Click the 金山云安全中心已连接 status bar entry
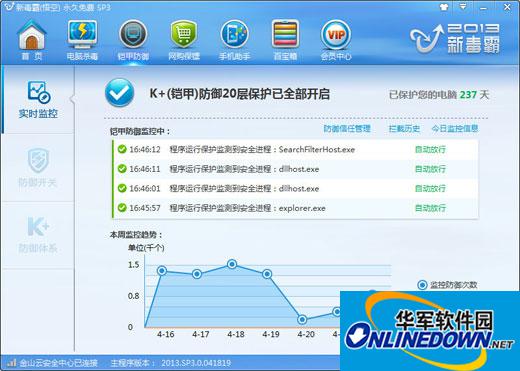 58,363
